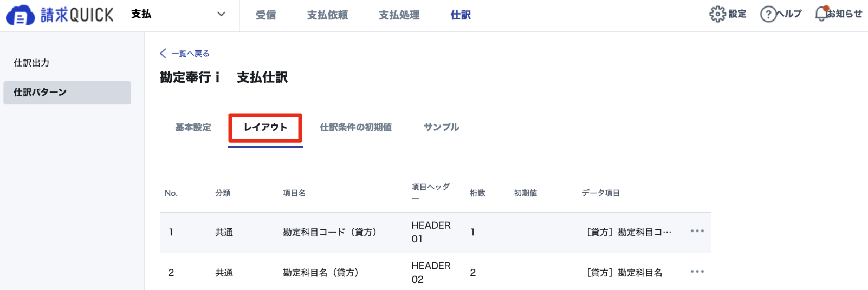868x290 pixels.
Task: Switch to the 基本設定 tab
Action: [193, 127]
